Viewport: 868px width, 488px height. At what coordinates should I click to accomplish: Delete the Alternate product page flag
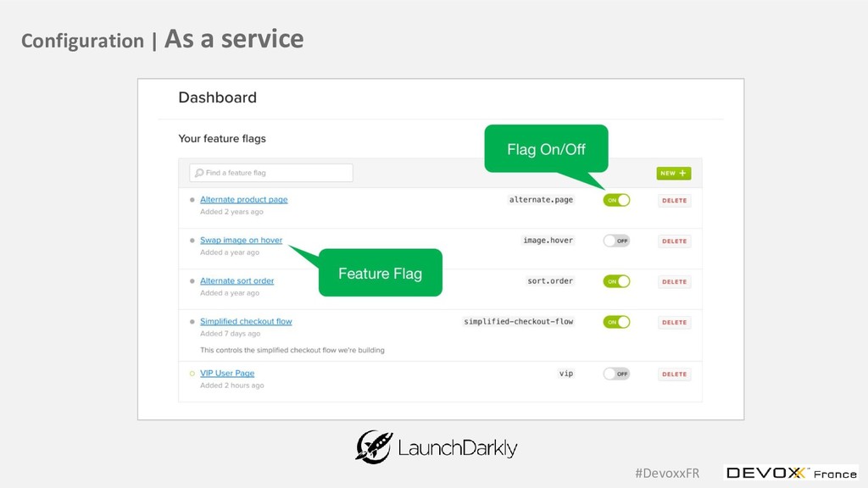674,201
